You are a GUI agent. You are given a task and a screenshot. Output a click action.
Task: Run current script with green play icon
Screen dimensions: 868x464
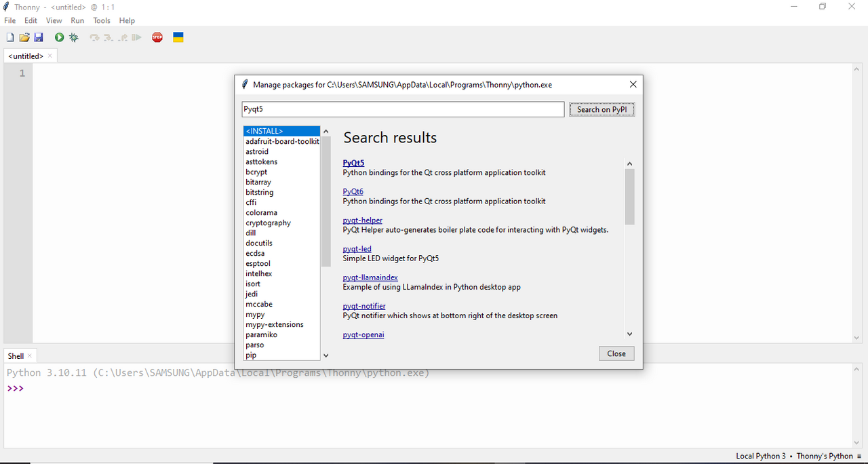(x=59, y=37)
